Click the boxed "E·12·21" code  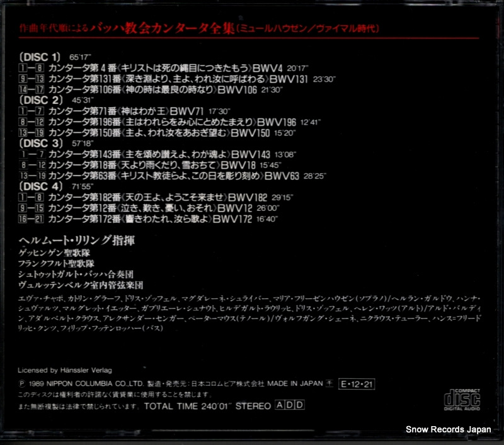coord(357,384)
